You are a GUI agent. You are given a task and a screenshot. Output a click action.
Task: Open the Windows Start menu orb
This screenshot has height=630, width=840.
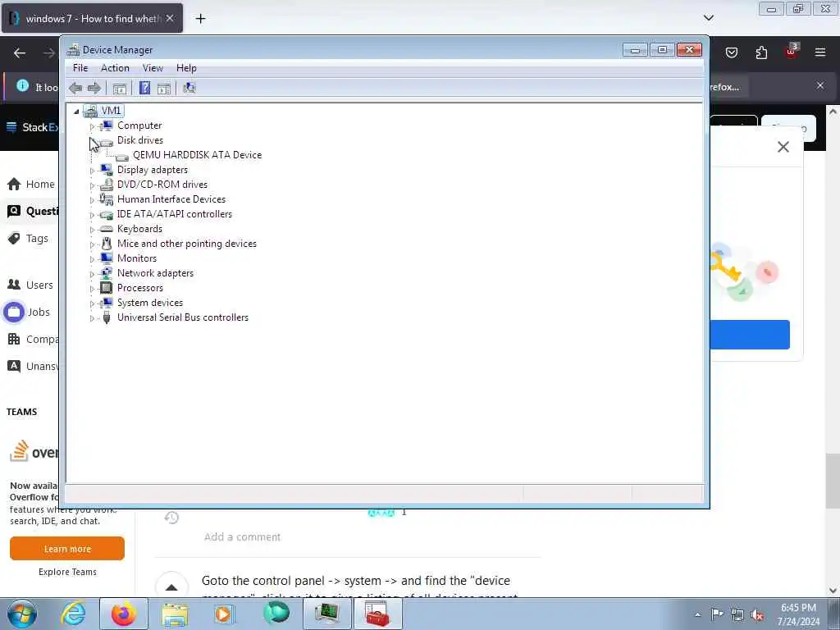point(22,614)
